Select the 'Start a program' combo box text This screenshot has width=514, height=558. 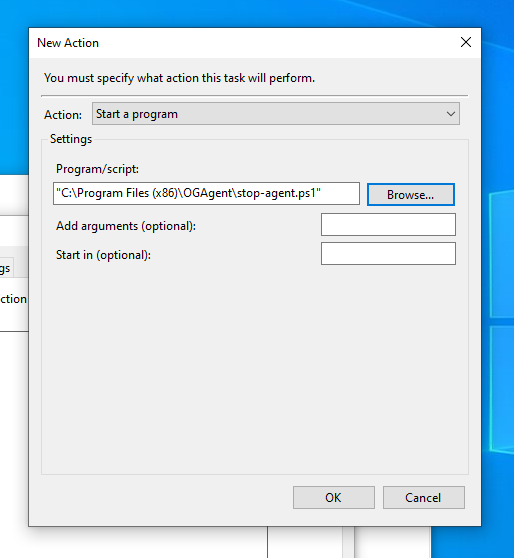137,114
